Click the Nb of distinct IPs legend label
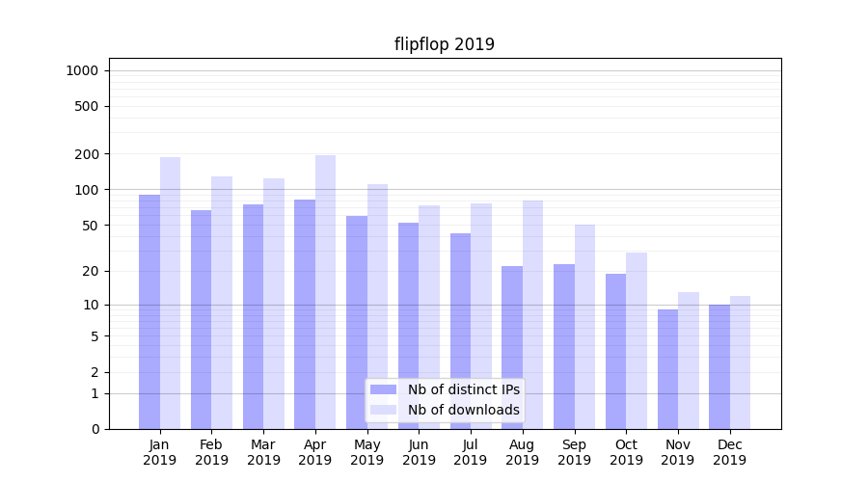This screenshot has height=482, width=868. tap(463, 389)
